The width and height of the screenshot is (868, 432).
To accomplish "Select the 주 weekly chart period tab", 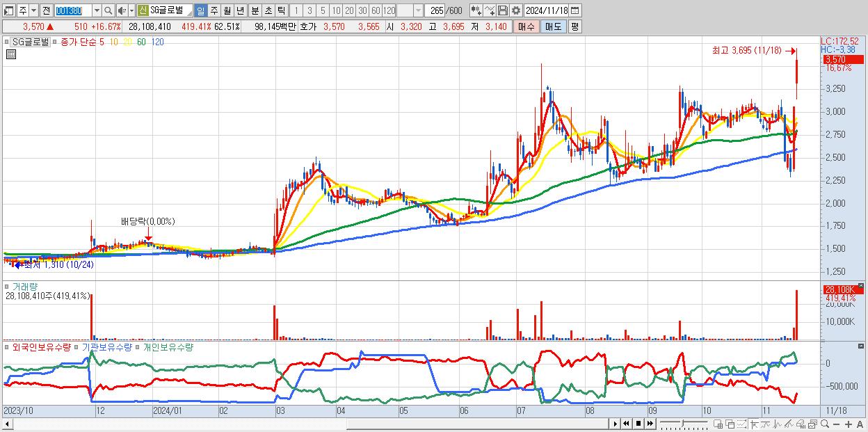I will (x=214, y=10).
